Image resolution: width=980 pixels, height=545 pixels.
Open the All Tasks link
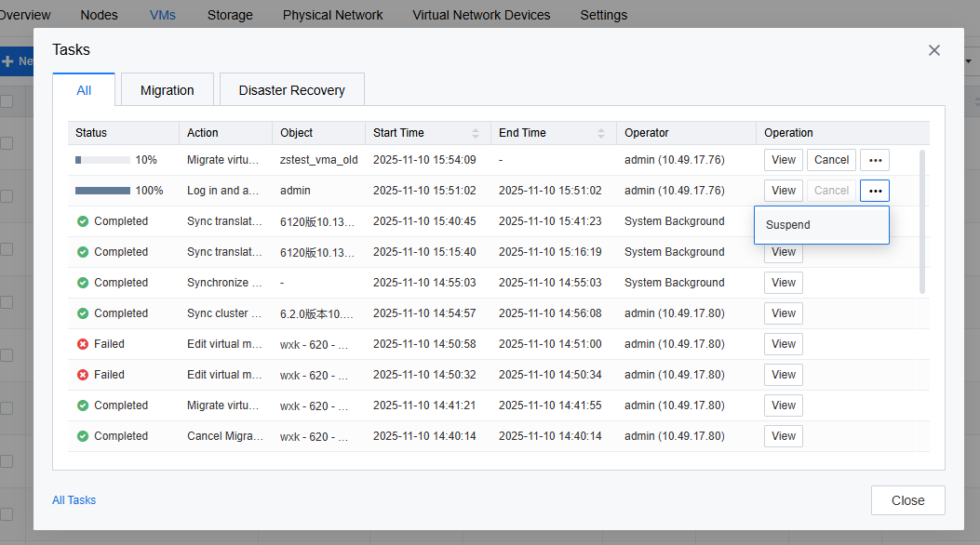[x=74, y=500]
